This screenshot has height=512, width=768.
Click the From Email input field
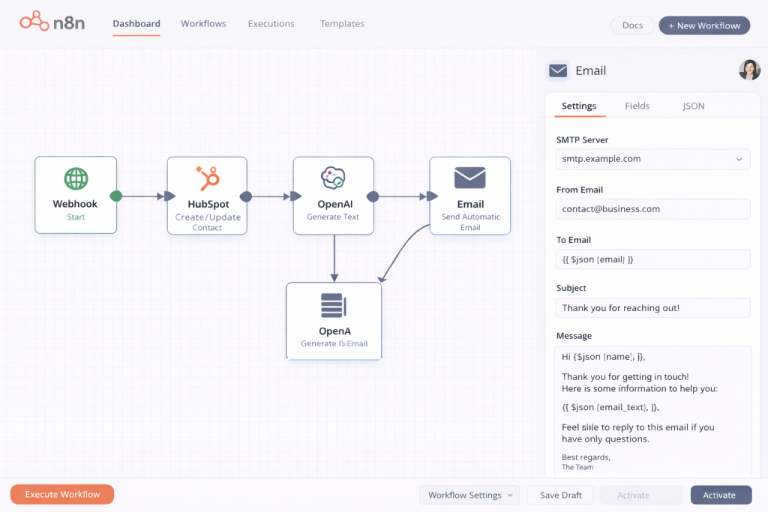(x=653, y=209)
